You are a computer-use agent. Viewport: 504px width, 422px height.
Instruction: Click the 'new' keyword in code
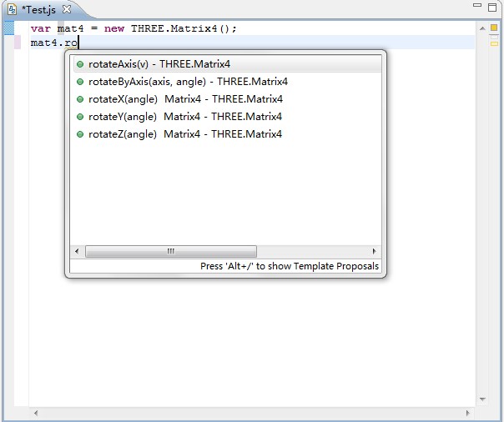pyautogui.click(x=114, y=28)
